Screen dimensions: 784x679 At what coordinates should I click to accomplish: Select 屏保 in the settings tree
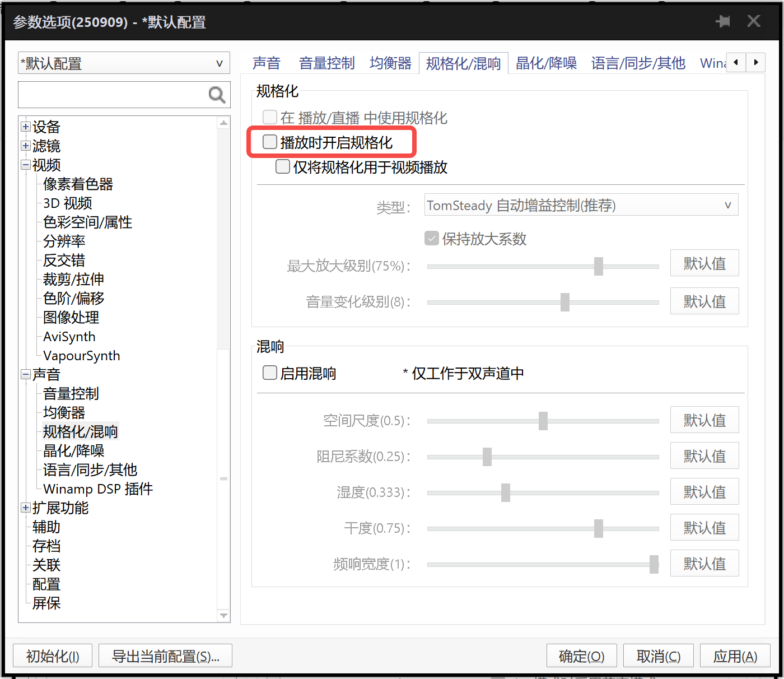[x=46, y=603]
